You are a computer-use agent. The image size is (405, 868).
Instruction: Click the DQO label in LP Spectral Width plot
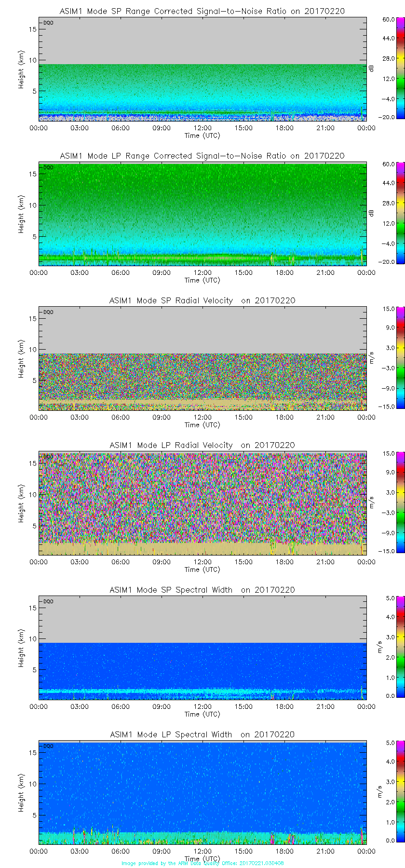coord(48,746)
